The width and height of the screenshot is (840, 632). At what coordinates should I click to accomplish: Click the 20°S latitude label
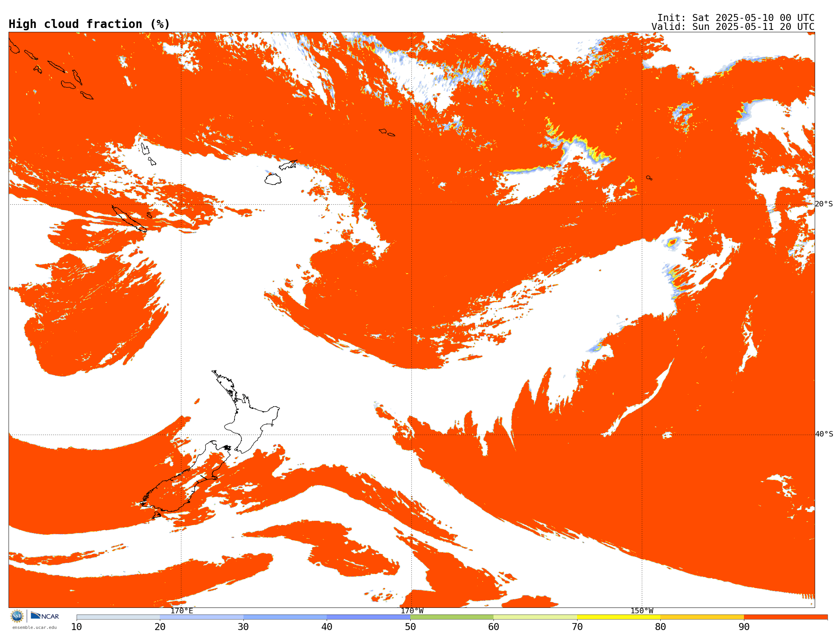824,204
